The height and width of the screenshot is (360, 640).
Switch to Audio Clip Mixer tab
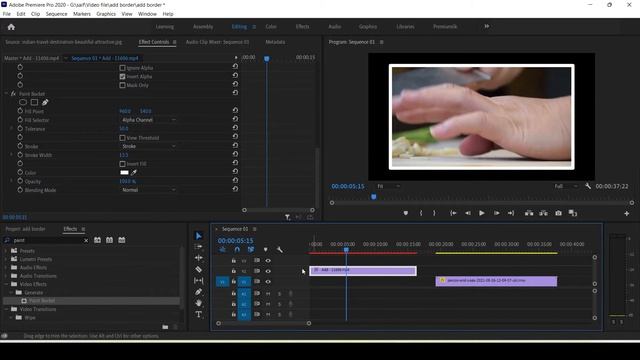click(x=217, y=42)
